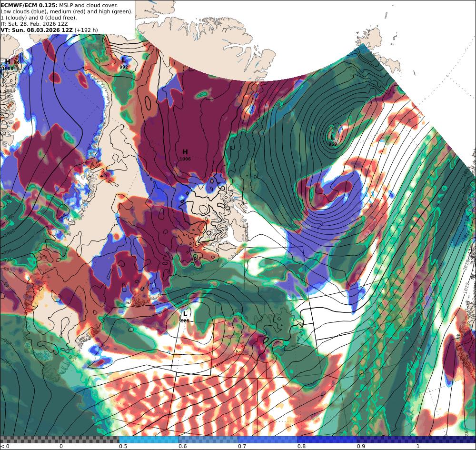Viewport: 476px width, 450px height.
Task: Click the '0.9' colorbar tick label
Action: pos(361,446)
